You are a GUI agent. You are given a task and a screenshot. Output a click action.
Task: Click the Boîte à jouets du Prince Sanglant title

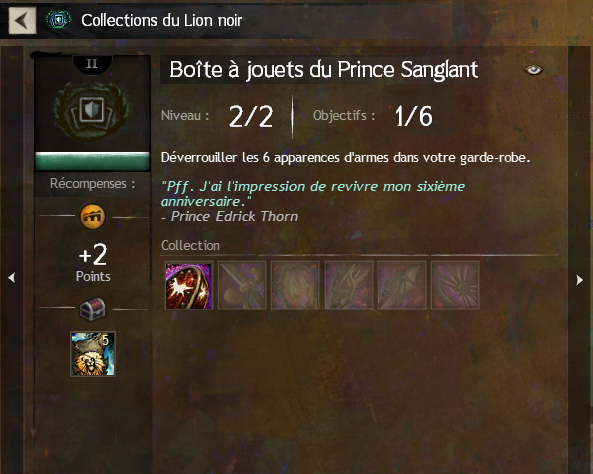click(x=323, y=70)
